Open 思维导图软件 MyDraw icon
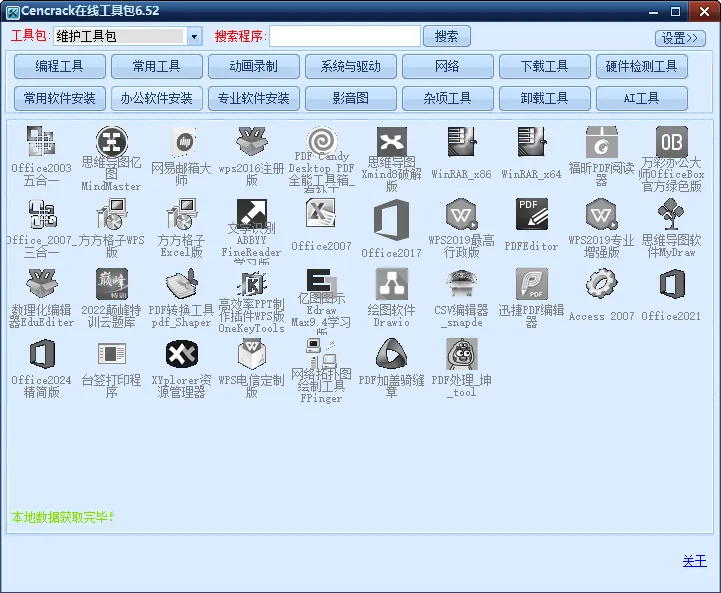Image resolution: width=721 pixels, height=593 pixels. tap(671, 213)
